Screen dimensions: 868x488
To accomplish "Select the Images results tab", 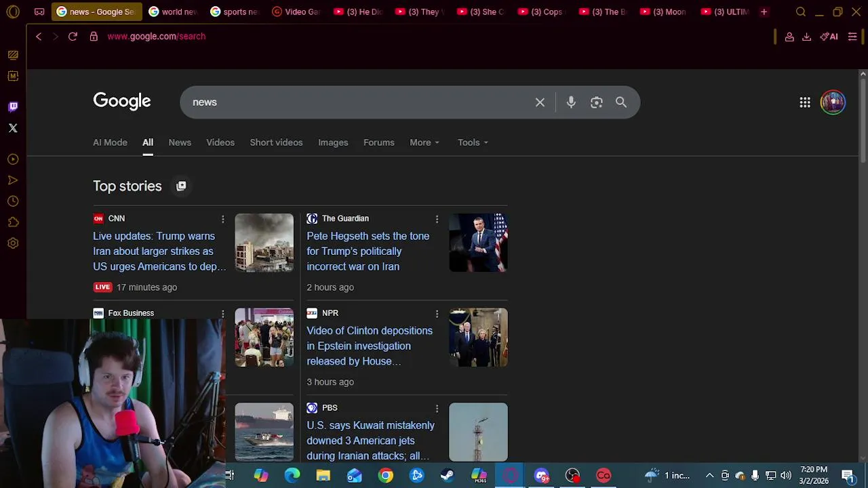I will [333, 142].
